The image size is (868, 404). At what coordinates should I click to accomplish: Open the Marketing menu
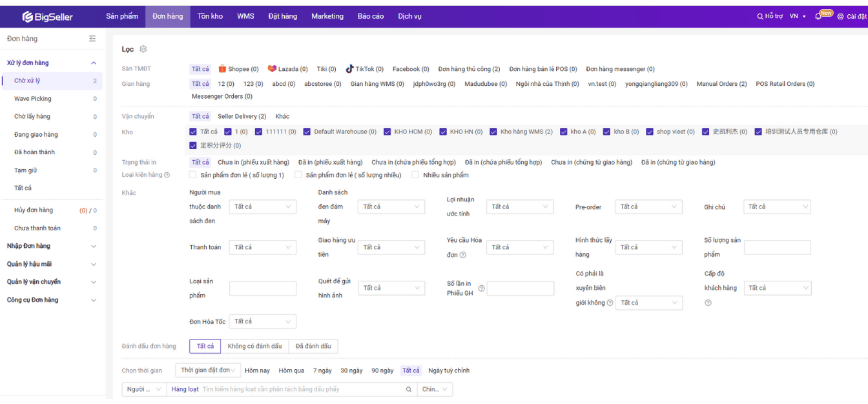(x=327, y=16)
